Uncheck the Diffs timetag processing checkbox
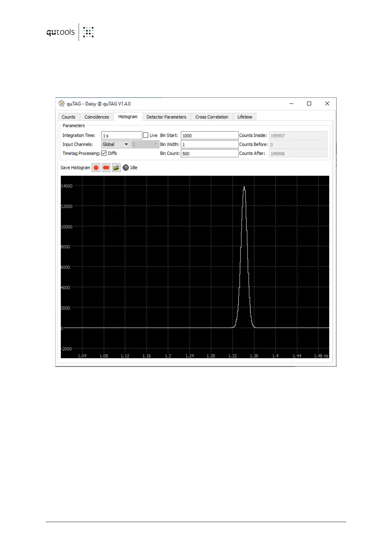 pyautogui.click(x=104, y=153)
